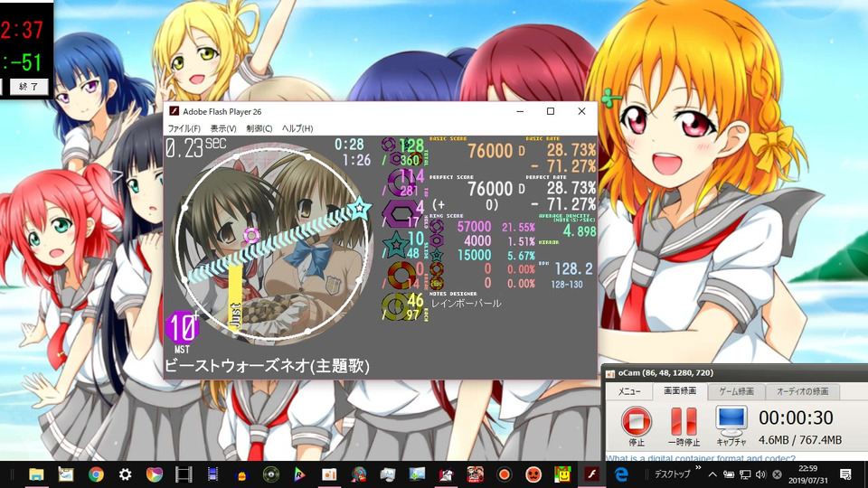This screenshot has width=868, height=488.
Task: Click the oCam キャプチャ monitor icon
Action: [731, 426]
